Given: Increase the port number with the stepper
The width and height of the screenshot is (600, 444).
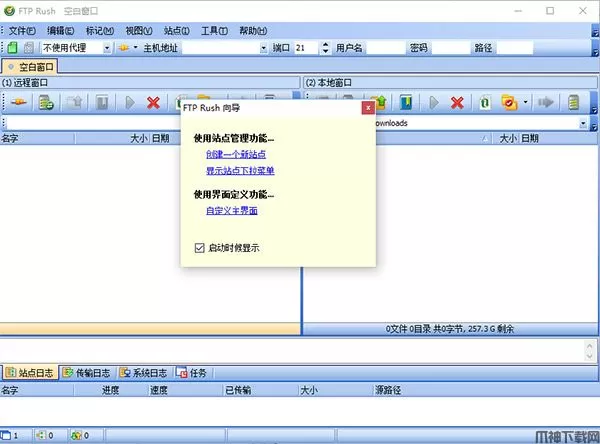Looking at the screenshot, I should point(325,44).
